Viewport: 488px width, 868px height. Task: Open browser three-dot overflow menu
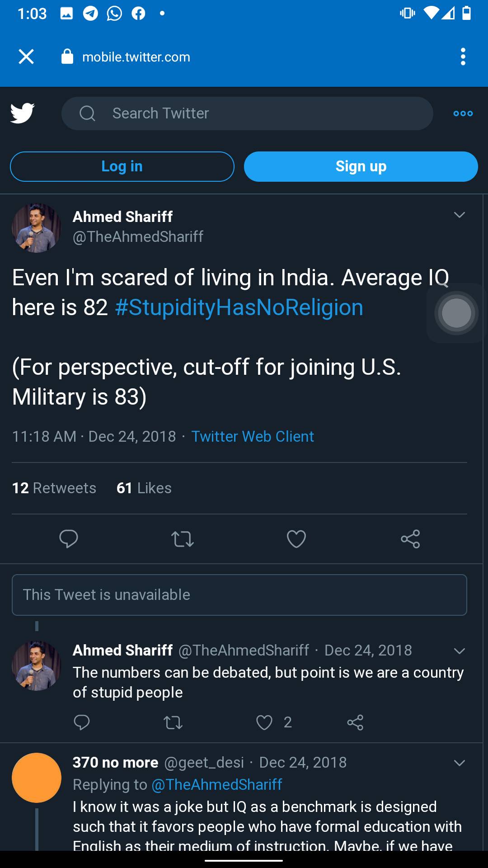(x=463, y=57)
